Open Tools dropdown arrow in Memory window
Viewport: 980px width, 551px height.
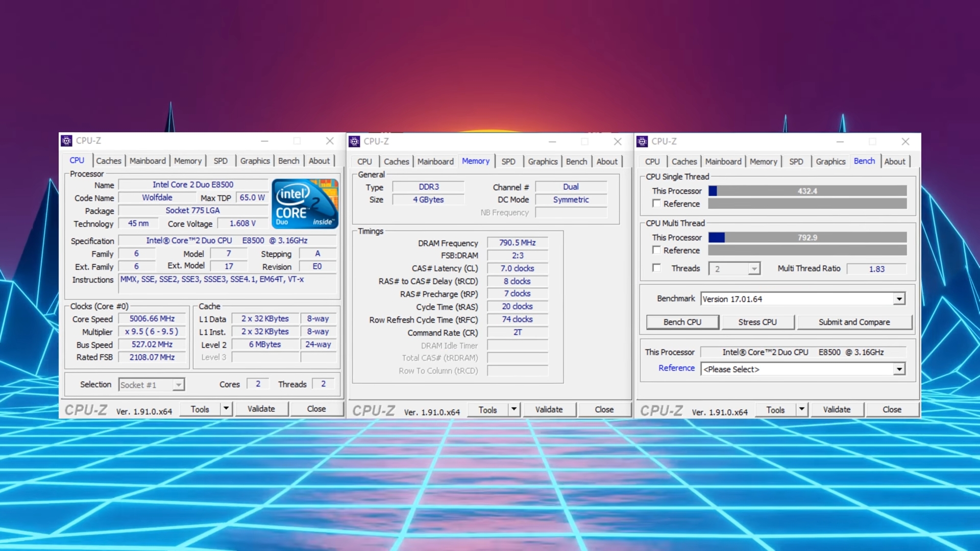[x=513, y=409]
